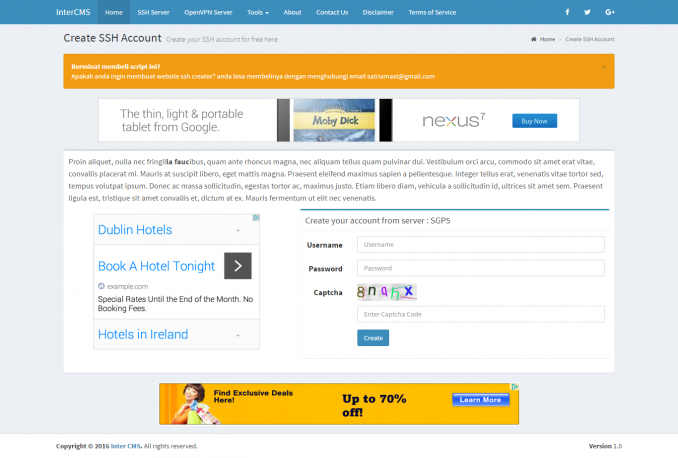Open the Terms of Service link

point(431,12)
